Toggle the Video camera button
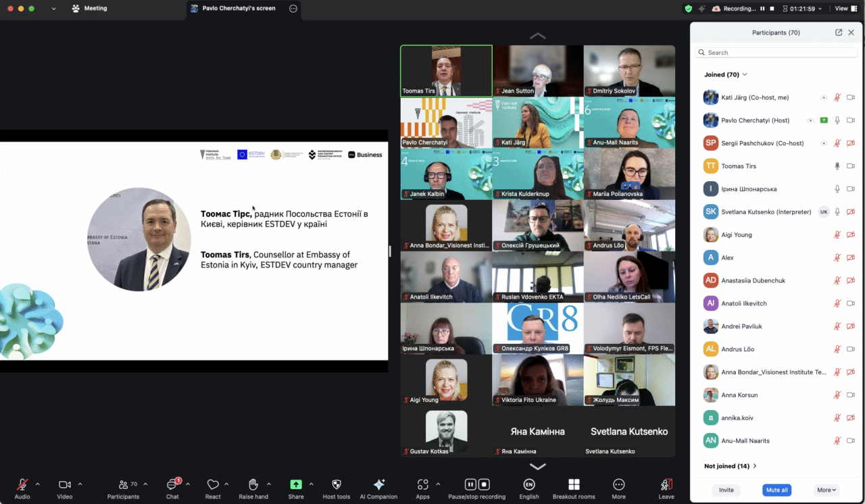865x504 pixels. (x=65, y=485)
